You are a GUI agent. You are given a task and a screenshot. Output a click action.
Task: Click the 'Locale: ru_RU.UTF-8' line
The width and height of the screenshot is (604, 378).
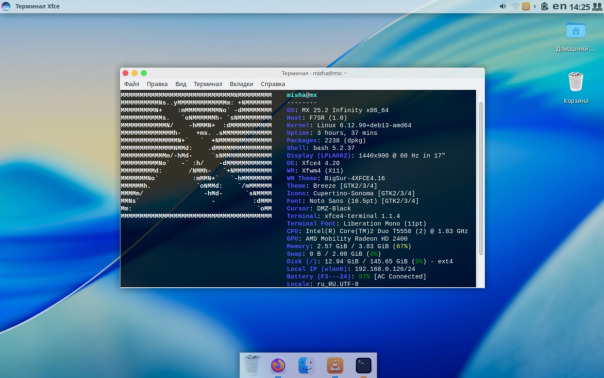coord(322,284)
